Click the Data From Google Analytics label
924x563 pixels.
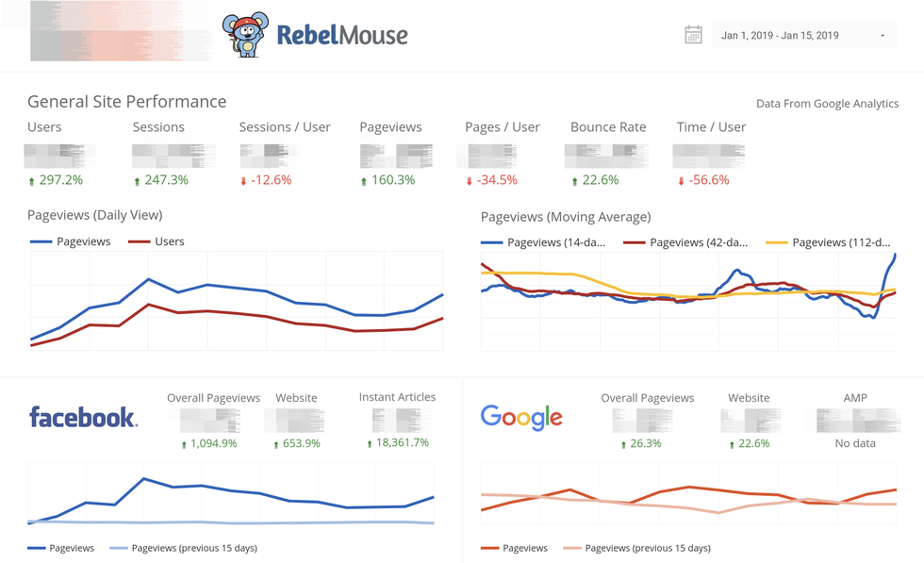pyautogui.click(x=827, y=104)
